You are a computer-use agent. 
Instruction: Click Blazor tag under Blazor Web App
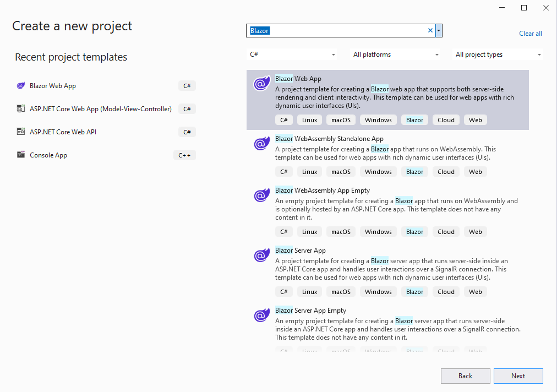414,120
